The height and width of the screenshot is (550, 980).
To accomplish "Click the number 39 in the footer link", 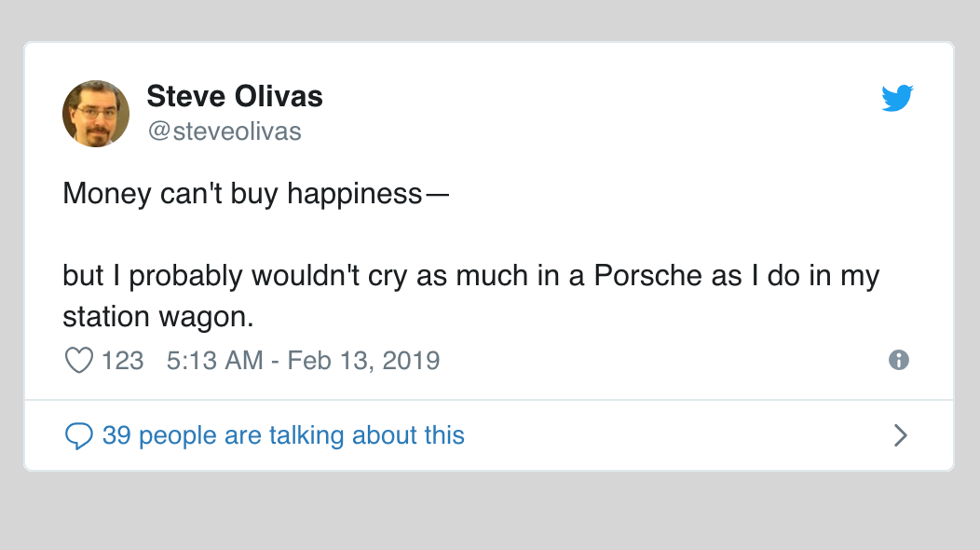I will 116,435.
